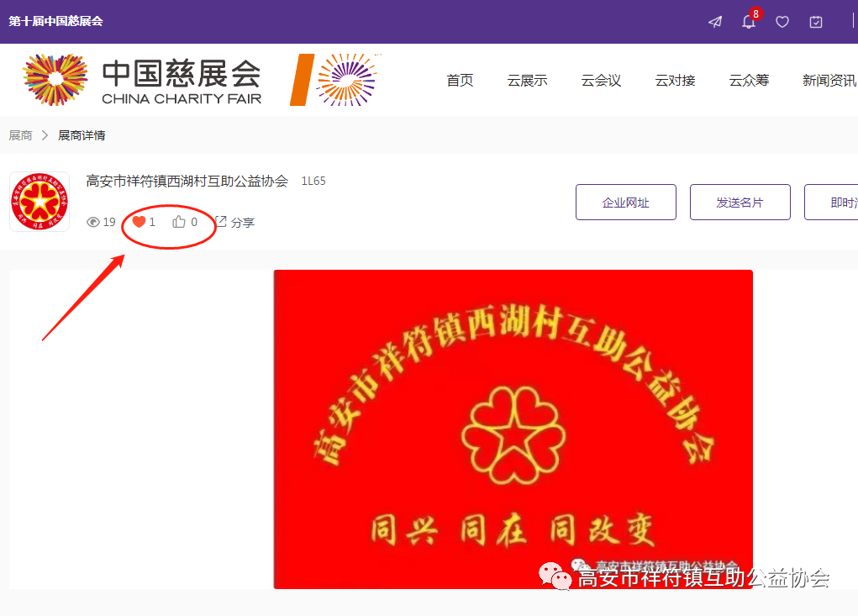This screenshot has height=616, width=858.
Task: Open the 新闻资讯 menu item
Action: click(x=829, y=81)
